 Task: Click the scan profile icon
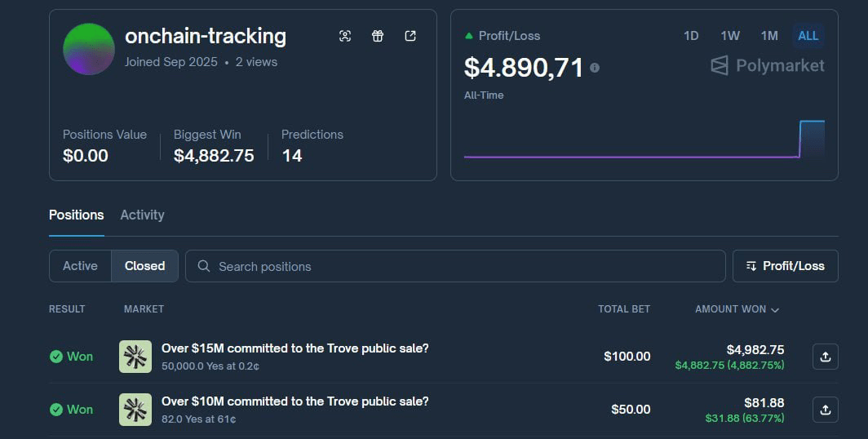coord(345,36)
